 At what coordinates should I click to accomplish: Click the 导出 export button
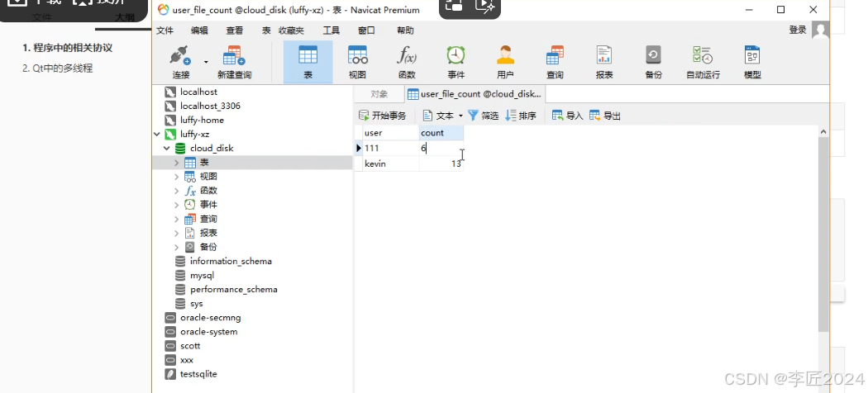point(605,116)
